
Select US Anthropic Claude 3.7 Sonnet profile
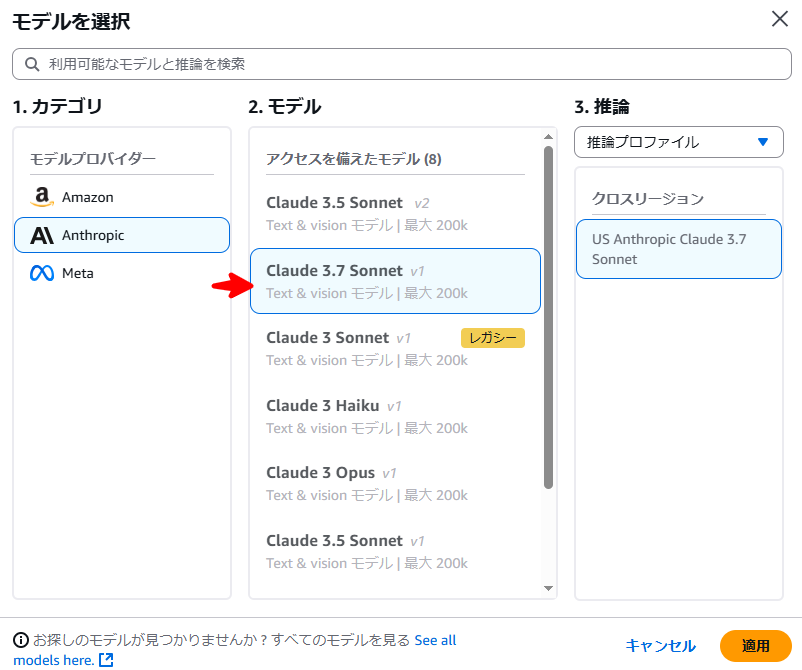(679, 249)
